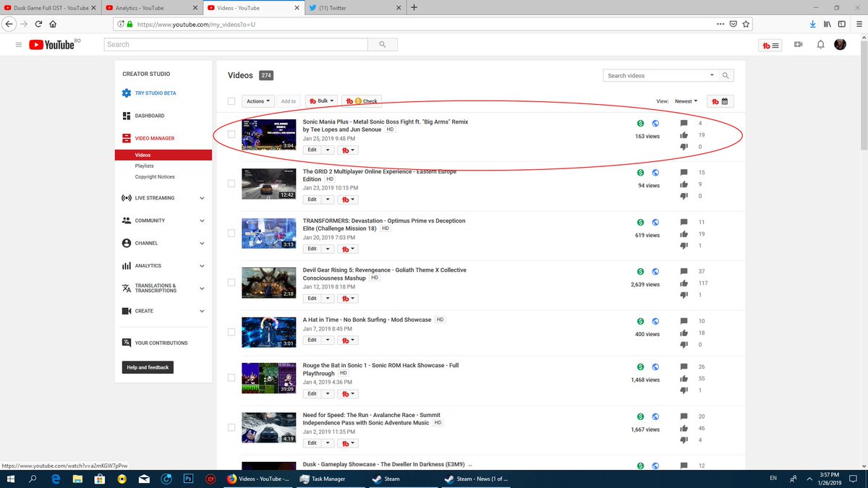Go to browser home page icon

tap(53, 23)
